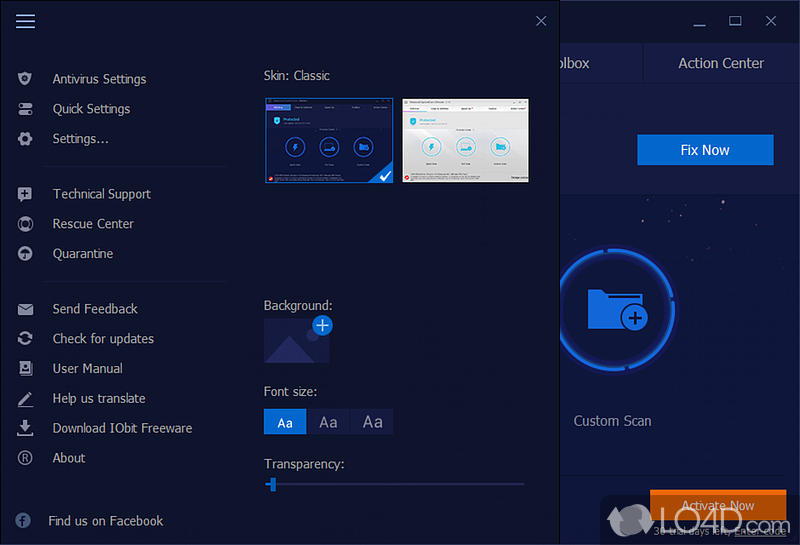The image size is (800, 545).
Task: Switch to the Action Center tab
Action: point(720,63)
